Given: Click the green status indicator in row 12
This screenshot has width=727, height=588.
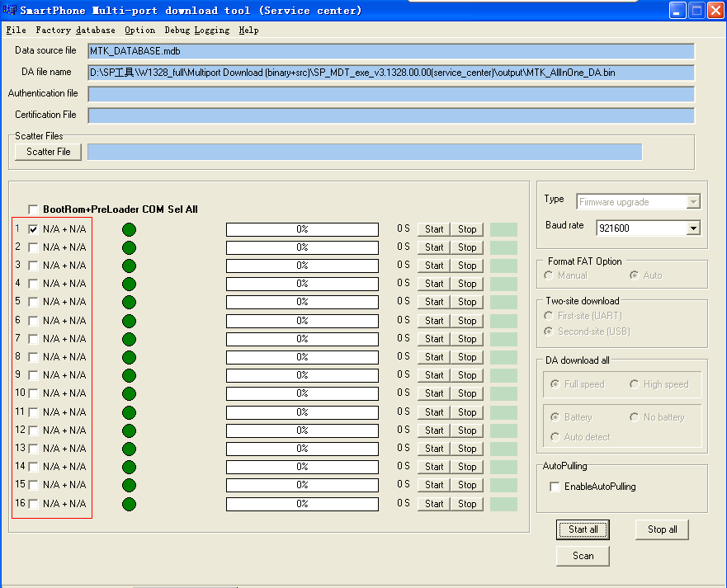Looking at the screenshot, I should [129, 430].
